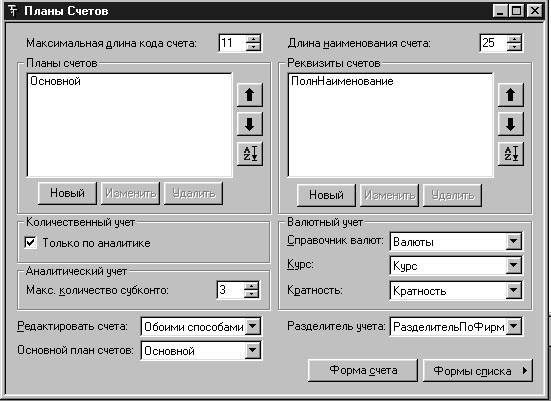Move selected chart of accounts up in Планы счетов

click(x=249, y=95)
